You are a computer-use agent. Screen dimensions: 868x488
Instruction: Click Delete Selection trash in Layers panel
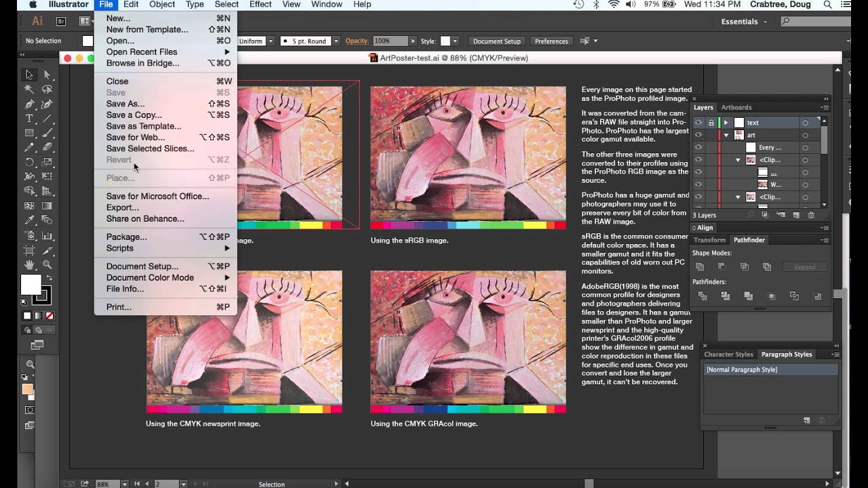(811, 215)
